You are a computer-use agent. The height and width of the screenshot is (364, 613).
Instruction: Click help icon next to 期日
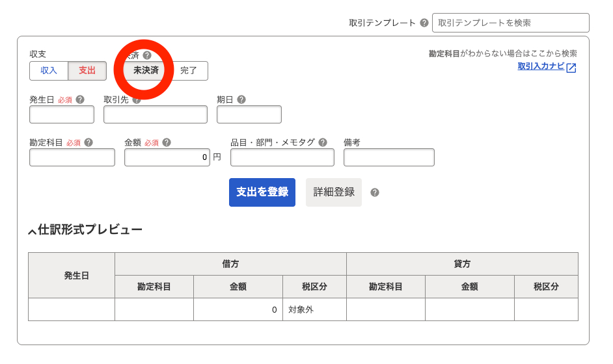point(241,99)
